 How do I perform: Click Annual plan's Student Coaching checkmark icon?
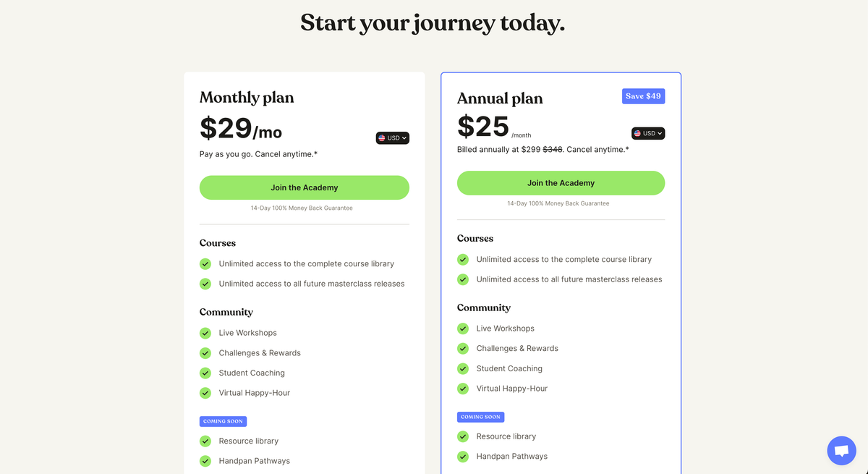(463, 368)
